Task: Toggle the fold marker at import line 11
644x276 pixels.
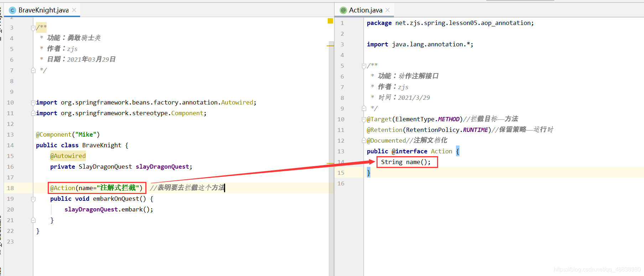Action: point(33,113)
